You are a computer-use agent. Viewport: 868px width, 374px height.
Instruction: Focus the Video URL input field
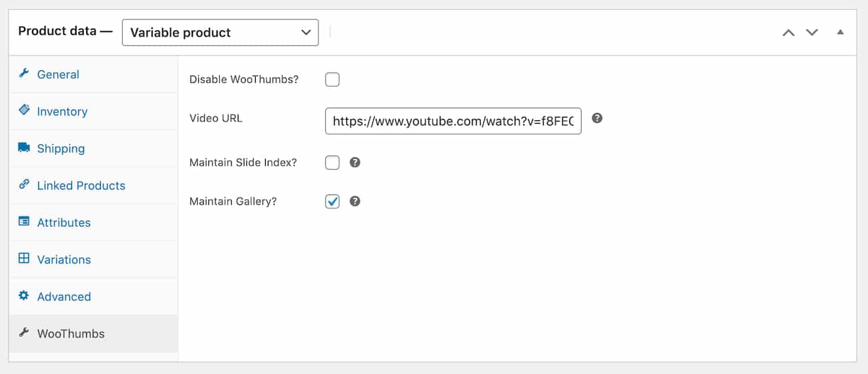point(453,121)
